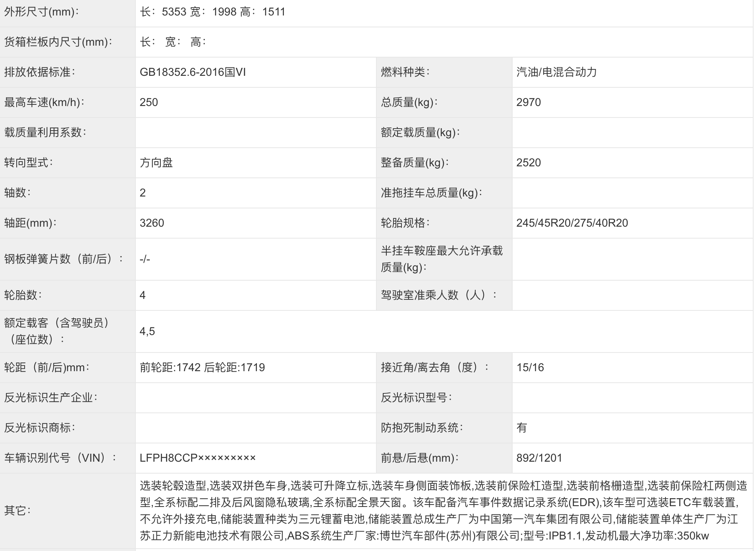Click the 反光标识型号 label
Screen dimensions: 756x551
click(x=416, y=398)
